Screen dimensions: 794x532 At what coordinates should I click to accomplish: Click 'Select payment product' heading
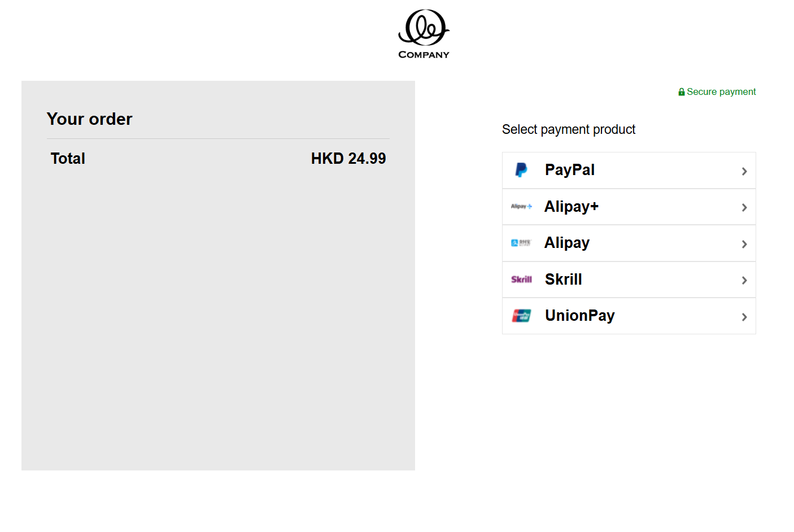click(569, 130)
